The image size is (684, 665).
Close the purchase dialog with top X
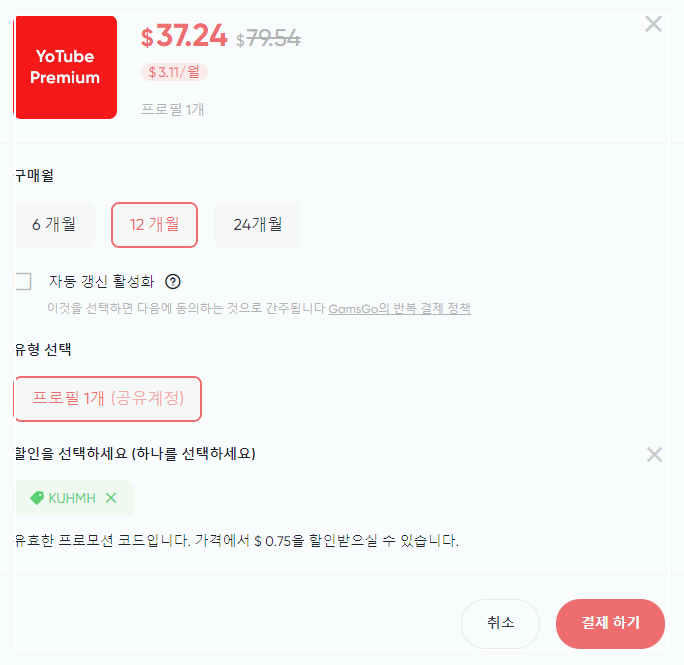653,24
